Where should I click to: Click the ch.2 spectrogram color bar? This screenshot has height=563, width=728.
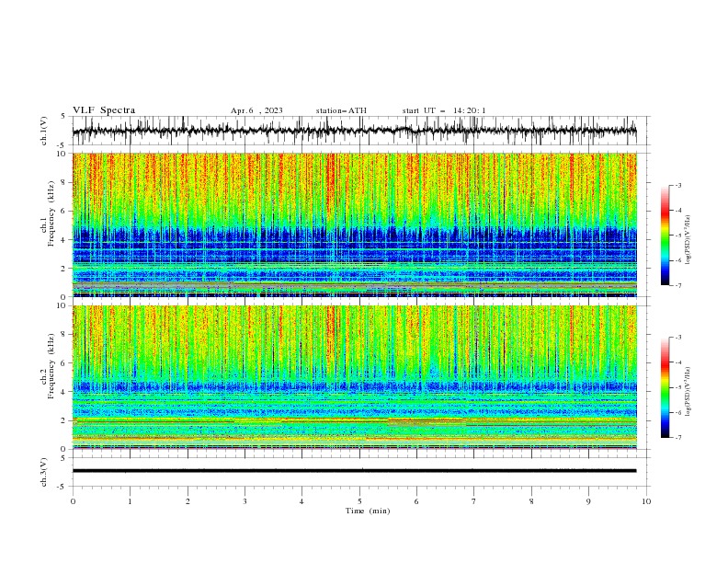(665, 387)
